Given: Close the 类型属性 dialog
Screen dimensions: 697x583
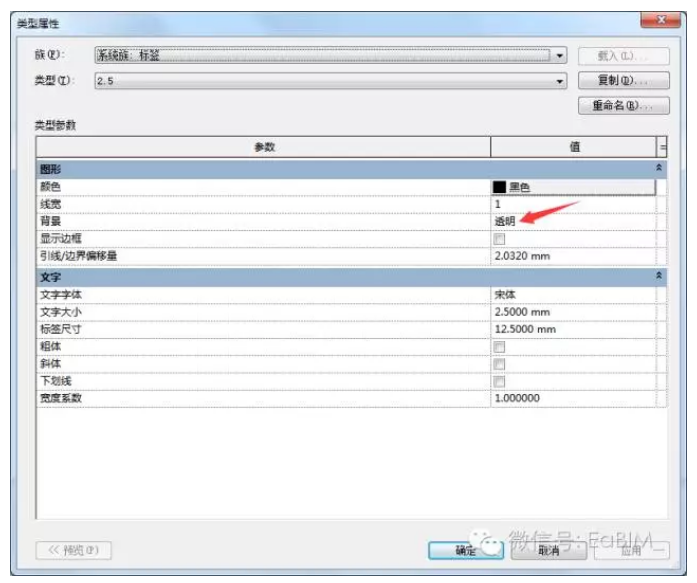Looking at the screenshot, I should pyautogui.click(x=661, y=20).
